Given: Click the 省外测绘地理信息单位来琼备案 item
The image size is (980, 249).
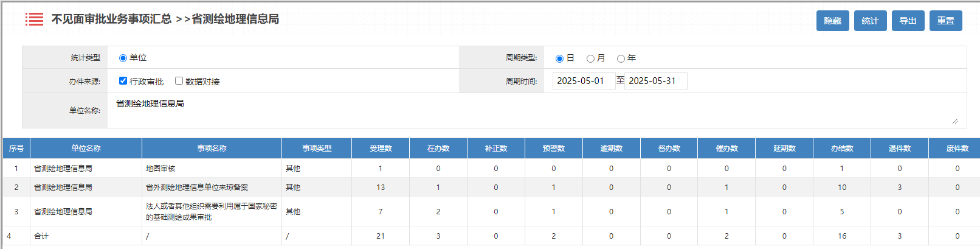Looking at the screenshot, I should tap(197, 188).
